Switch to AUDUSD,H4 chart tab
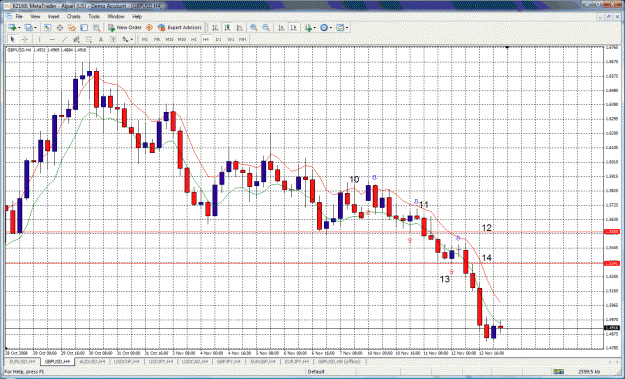This screenshot has height=379, width=625. point(92,361)
